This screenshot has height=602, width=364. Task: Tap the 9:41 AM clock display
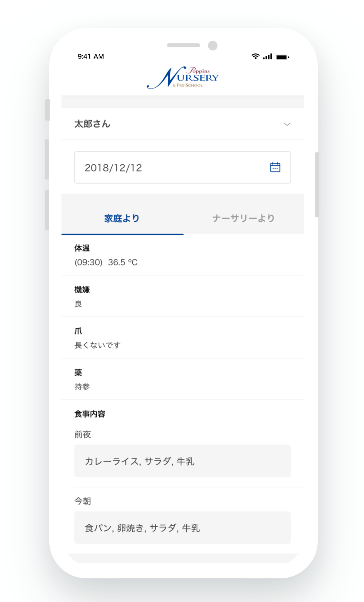point(91,56)
